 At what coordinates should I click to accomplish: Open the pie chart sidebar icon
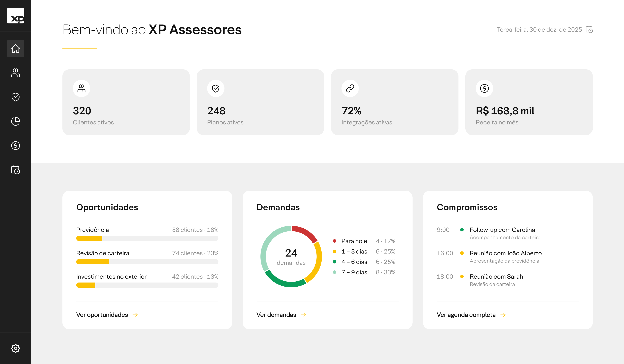tap(16, 121)
